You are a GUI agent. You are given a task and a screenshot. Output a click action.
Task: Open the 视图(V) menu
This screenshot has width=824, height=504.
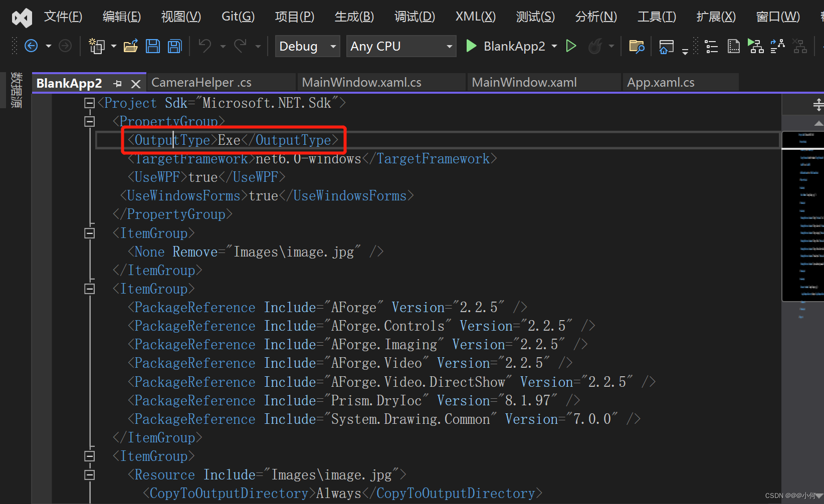[181, 17]
